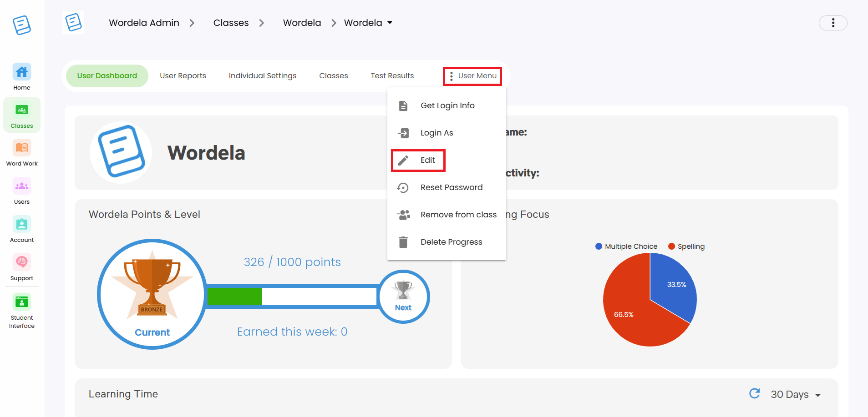868x417 pixels.
Task: Toggle the Spelling legend item
Action: (x=686, y=246)
